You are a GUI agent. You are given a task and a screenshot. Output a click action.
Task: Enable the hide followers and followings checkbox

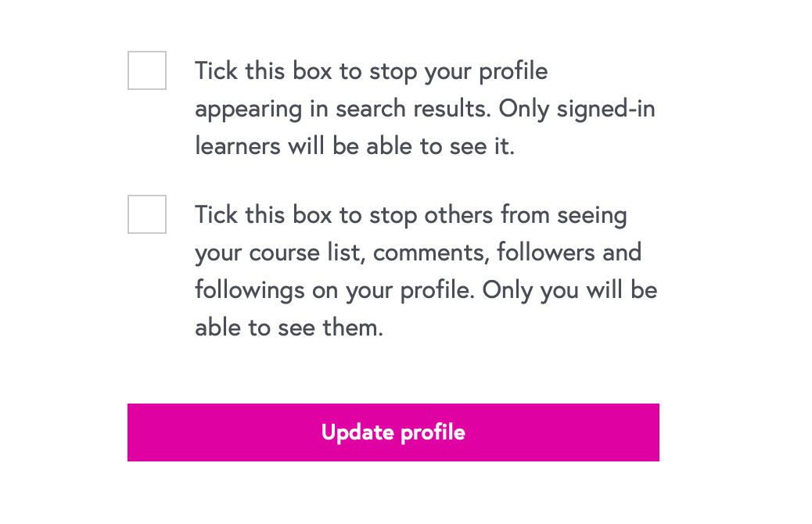pos(147,214)
